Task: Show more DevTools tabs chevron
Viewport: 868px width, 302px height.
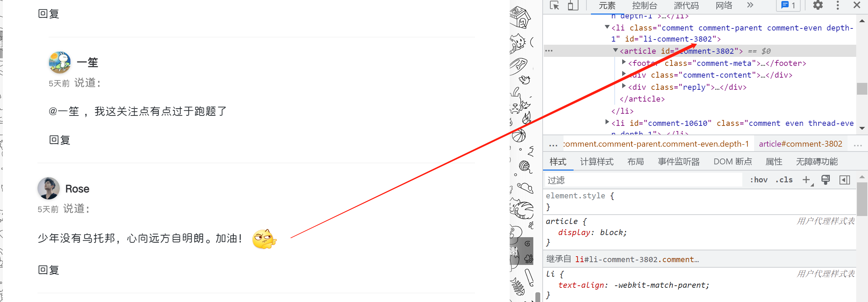Action: click(750, 5)
